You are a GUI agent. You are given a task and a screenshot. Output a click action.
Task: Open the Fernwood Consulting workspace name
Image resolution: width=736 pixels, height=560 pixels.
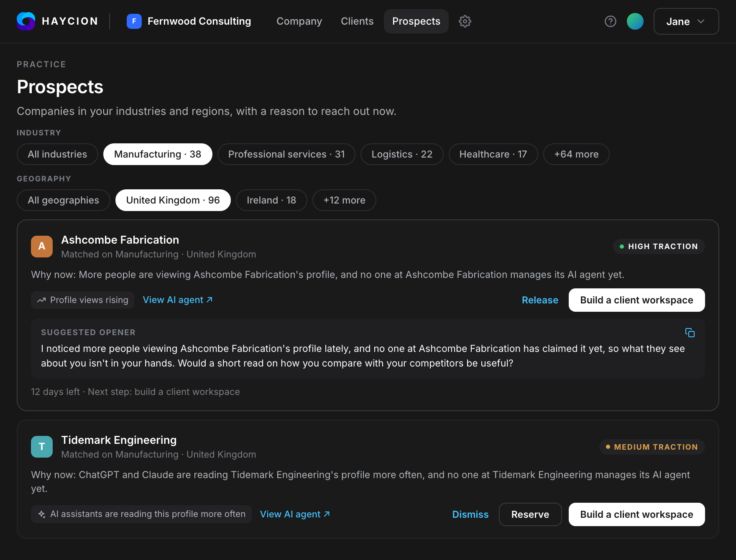pos(199,21)
